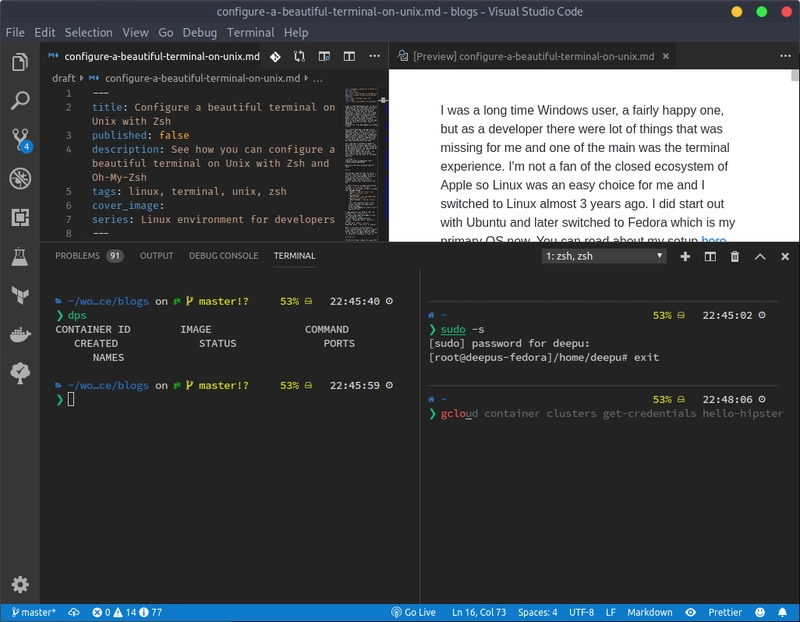Screen dimensions: 800x622
Task: Click the eye icon in status bar
Action: (x=690, y=612)
